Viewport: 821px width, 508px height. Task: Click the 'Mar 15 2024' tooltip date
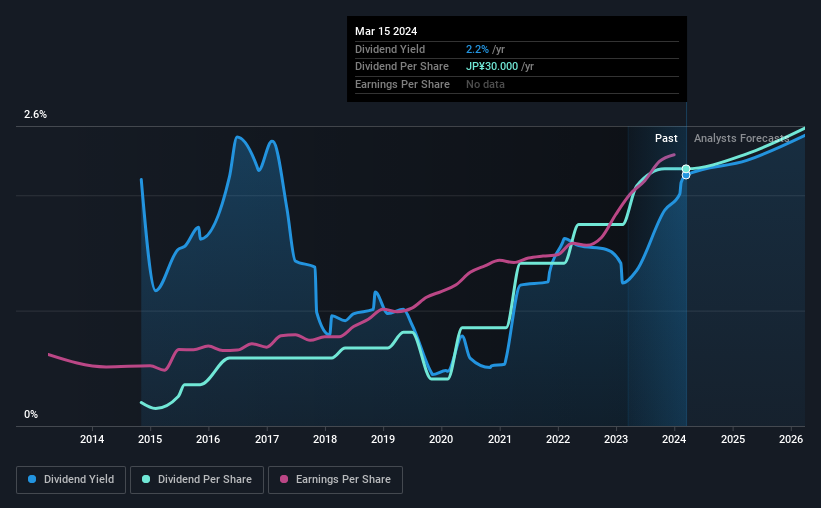click(x=386, y=31)
